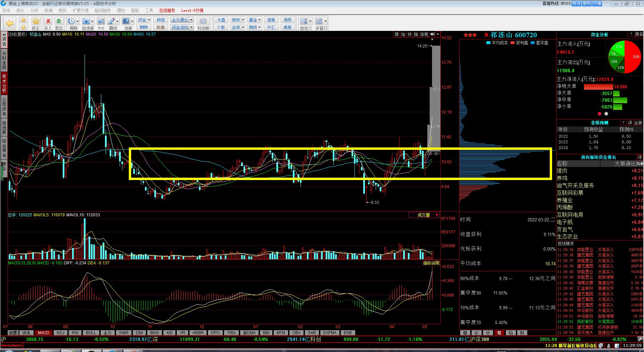The width and height of the screenshot is (644, 352).
Task: Toggle the 预 forecast button
Action: point(410,34)
